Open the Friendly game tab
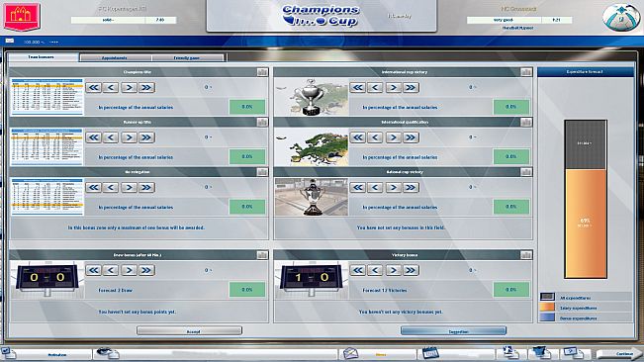644x362 pixels. (188, 58)
